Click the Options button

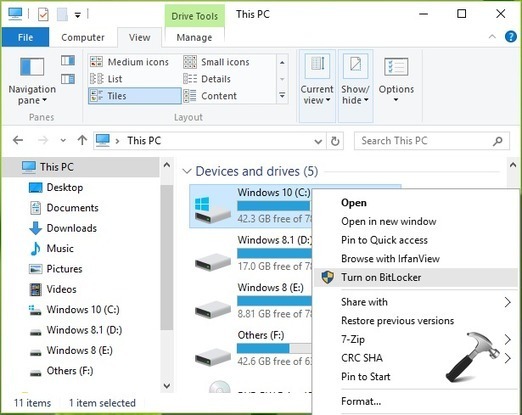[396, 80]
